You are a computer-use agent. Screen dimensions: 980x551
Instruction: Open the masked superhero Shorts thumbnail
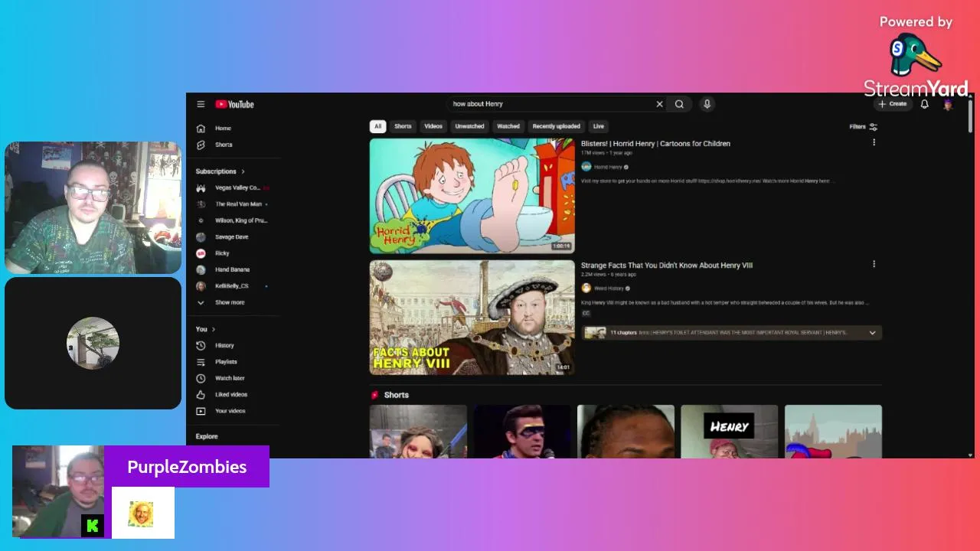522,432
